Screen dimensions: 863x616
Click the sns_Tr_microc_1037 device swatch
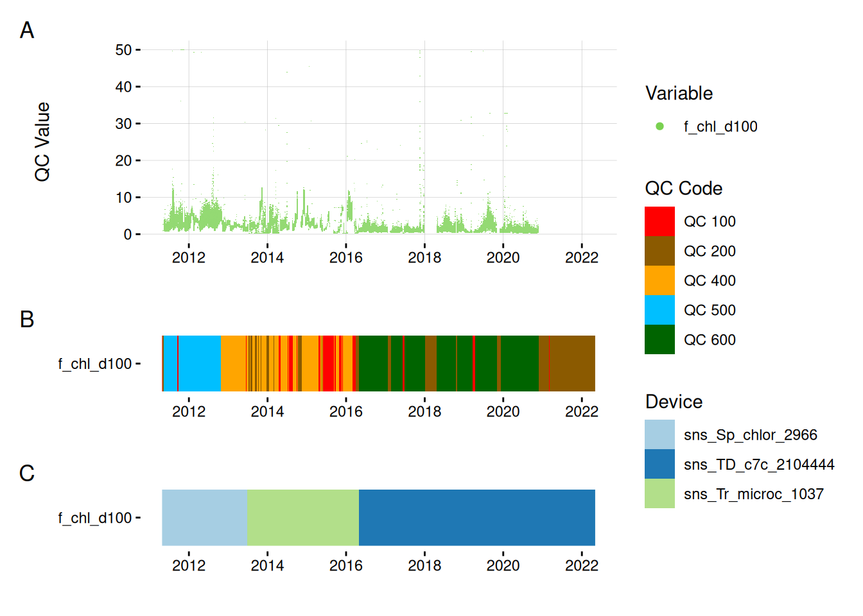(x=659, y=493)
